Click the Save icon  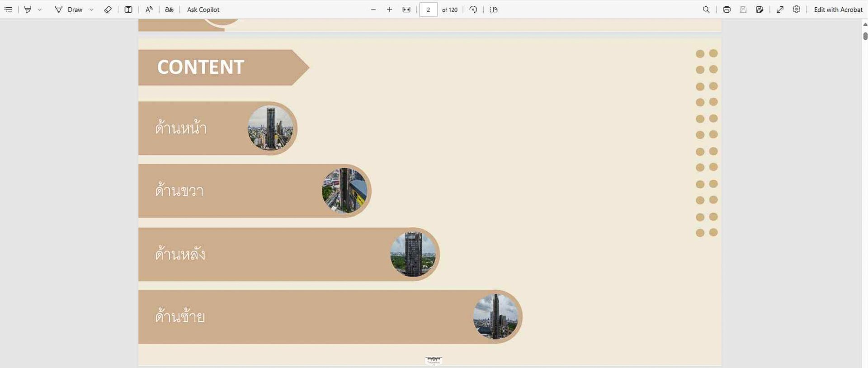coord(743,10)
